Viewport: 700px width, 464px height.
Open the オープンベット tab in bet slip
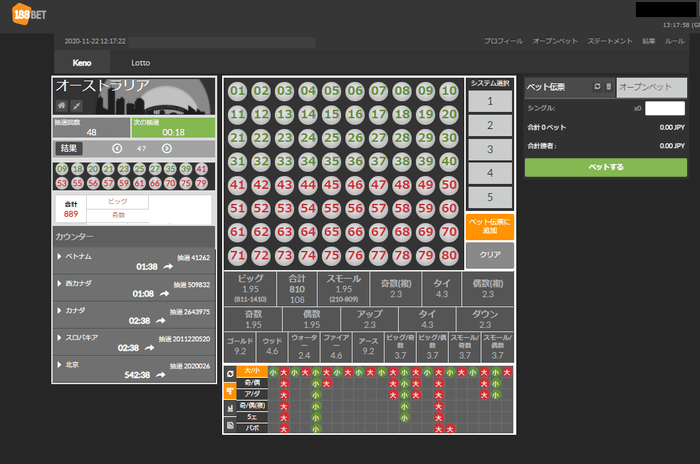pos(651,88)
